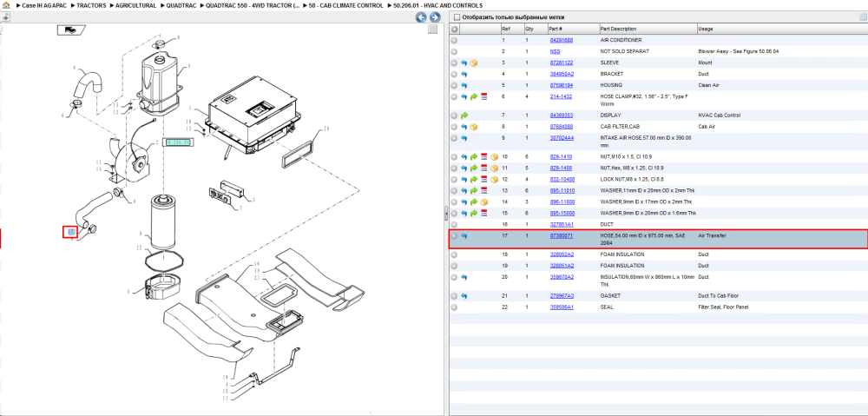Open '50.206.01 - HVAC AND CONTROLS' breadcrumb
The image size is (868, 416).
[437, 5]
